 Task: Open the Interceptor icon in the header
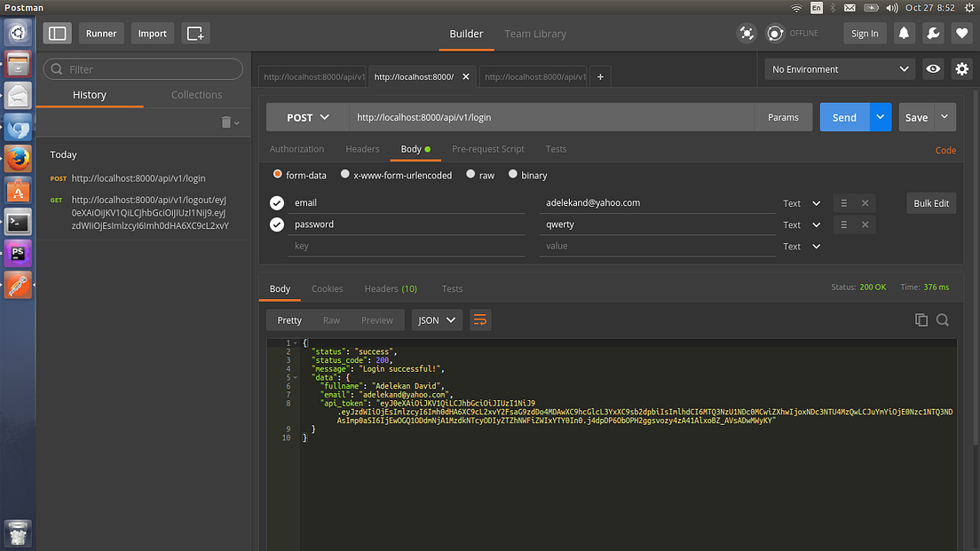pos(747,33)
